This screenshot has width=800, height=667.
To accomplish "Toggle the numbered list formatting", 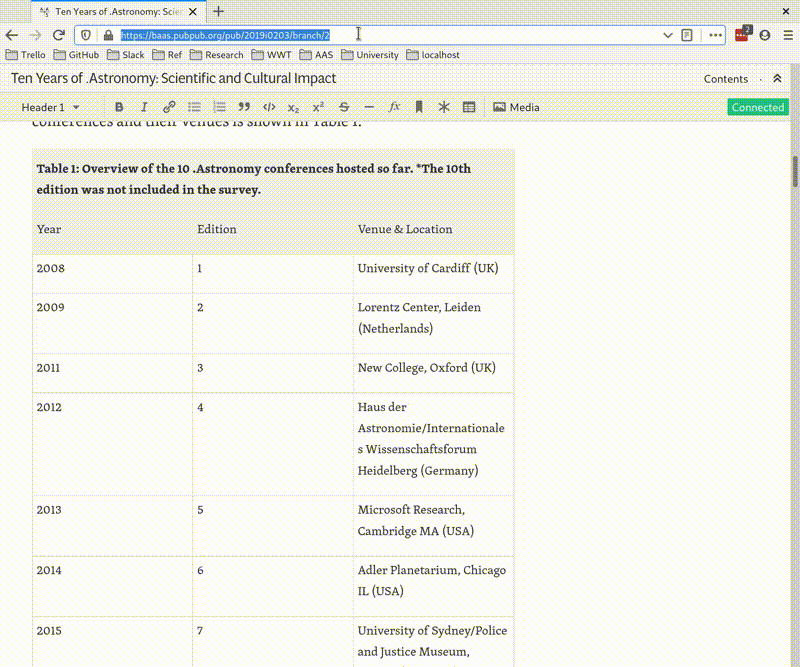I will [219, 107].
